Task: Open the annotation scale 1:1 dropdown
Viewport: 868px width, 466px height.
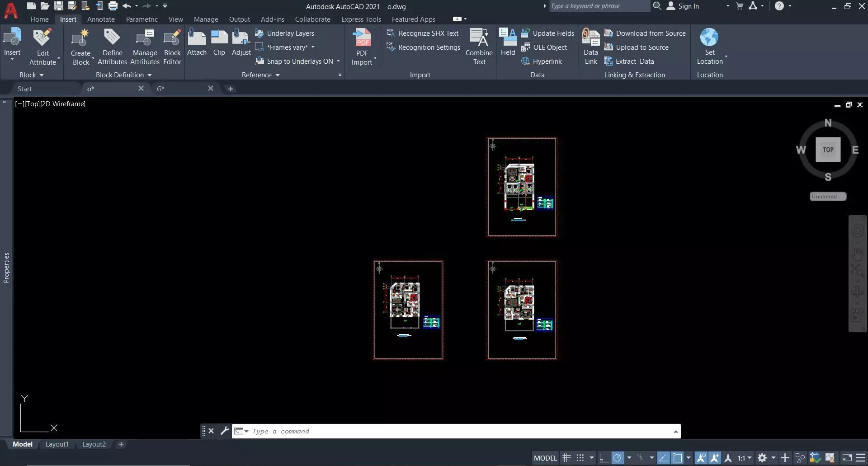Action: 745,458
